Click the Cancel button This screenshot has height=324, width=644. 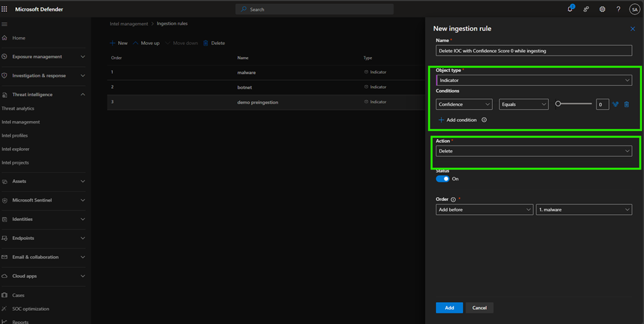pyautogui.click(x=480, y=307)
